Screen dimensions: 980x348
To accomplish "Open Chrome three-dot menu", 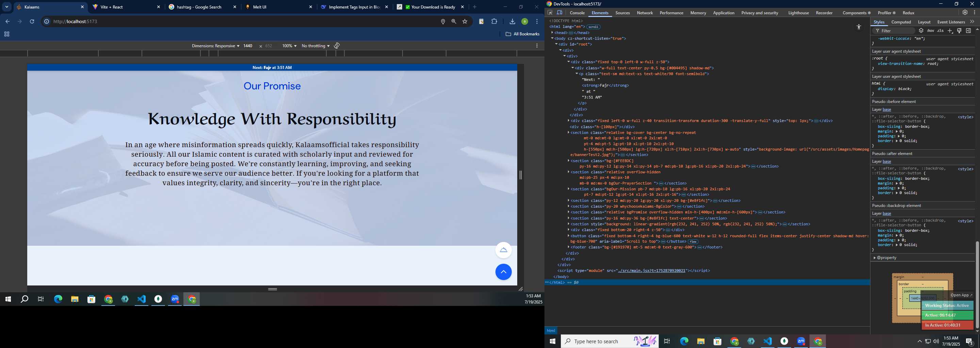I will pyautogui.click(x=537, y=22).
